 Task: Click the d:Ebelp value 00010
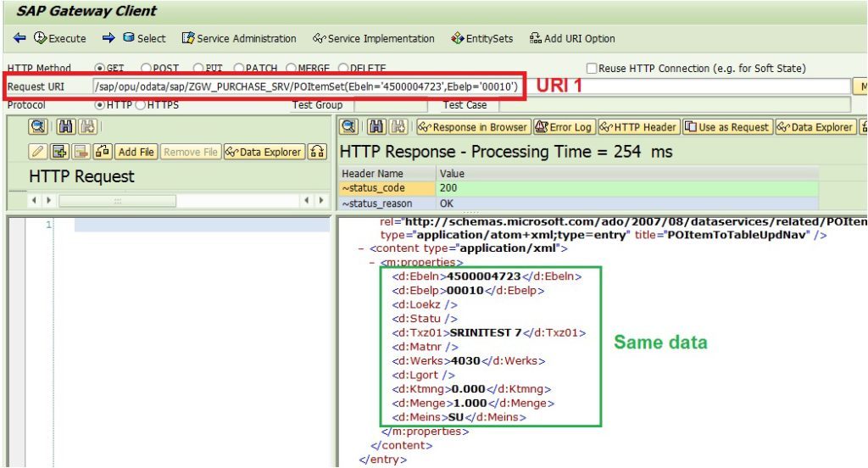coord(465,290)
